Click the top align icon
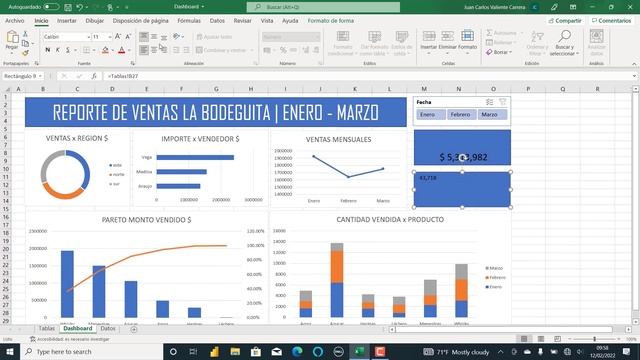This screenshot has width=640, height=360. 144,37
